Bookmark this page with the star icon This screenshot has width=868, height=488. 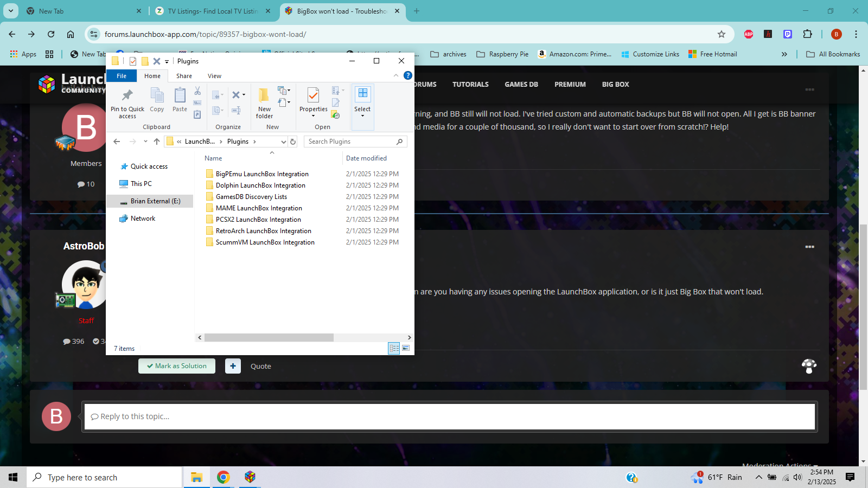coord(722,34)
